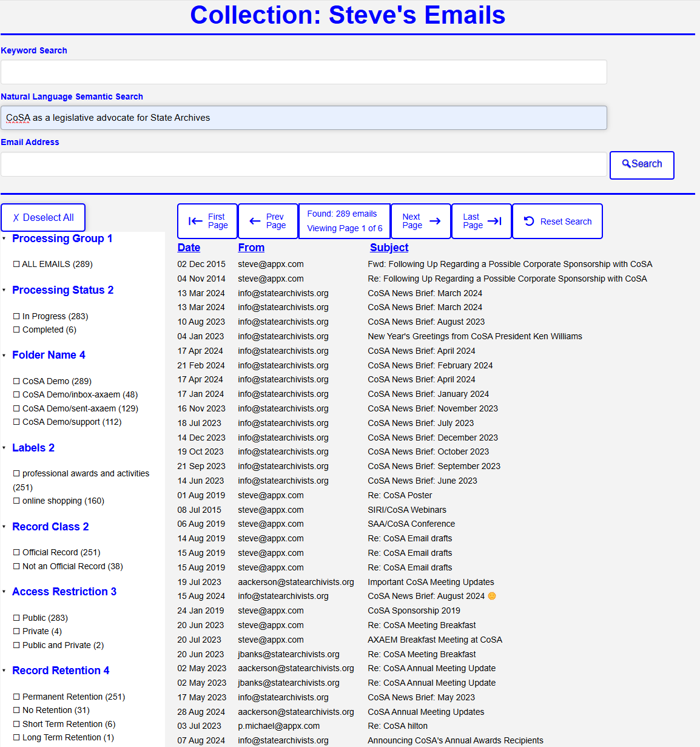Check Permanent Retention (251)
The width and height of the screenshot is (700, 747).
tap(16, 697)
